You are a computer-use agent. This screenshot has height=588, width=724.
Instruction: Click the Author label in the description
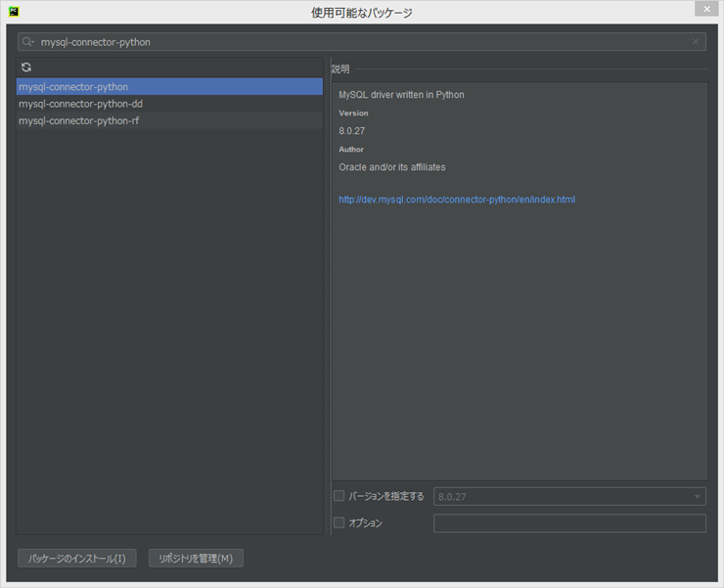click(x=351, y=149)
